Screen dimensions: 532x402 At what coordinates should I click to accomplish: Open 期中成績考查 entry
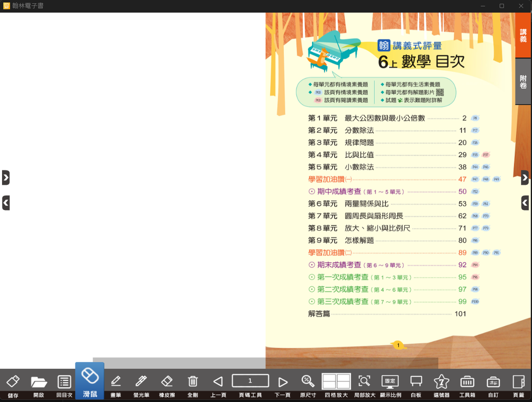(387, 191)
